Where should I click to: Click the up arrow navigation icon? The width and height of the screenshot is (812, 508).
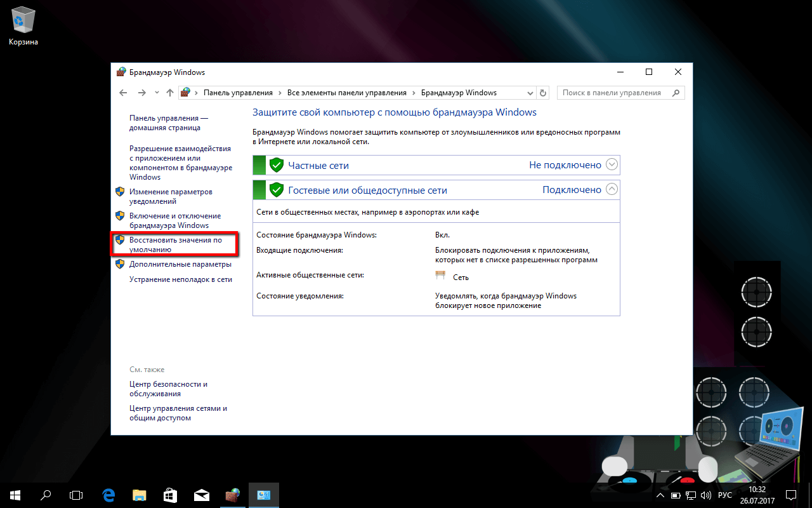coord(170,92)
